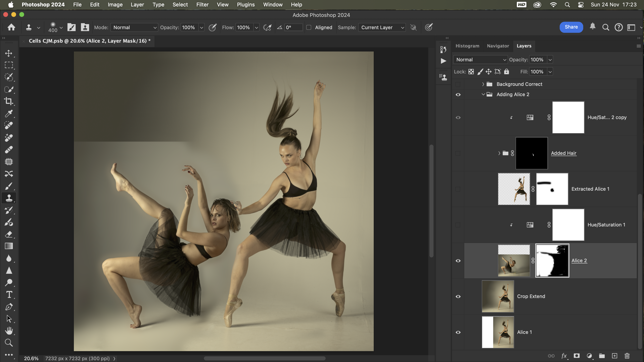This screenshot has width=644, height=362.
Task: Click the Alice 2 layer mask thumbnail
Action: click(552, 261)
